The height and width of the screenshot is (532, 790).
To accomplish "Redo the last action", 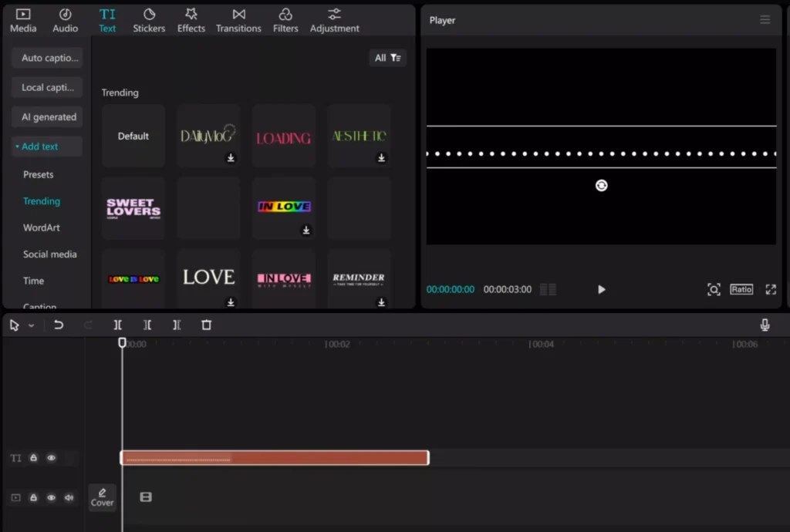I will [88, 325].
